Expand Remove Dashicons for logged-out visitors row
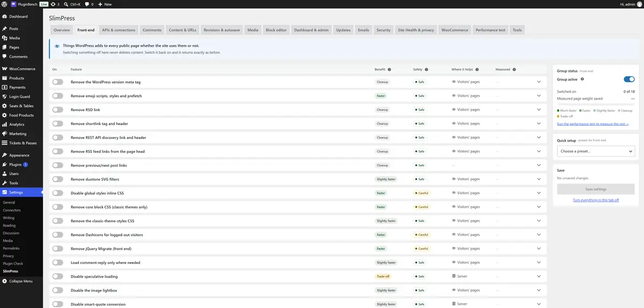 (539, 235)
